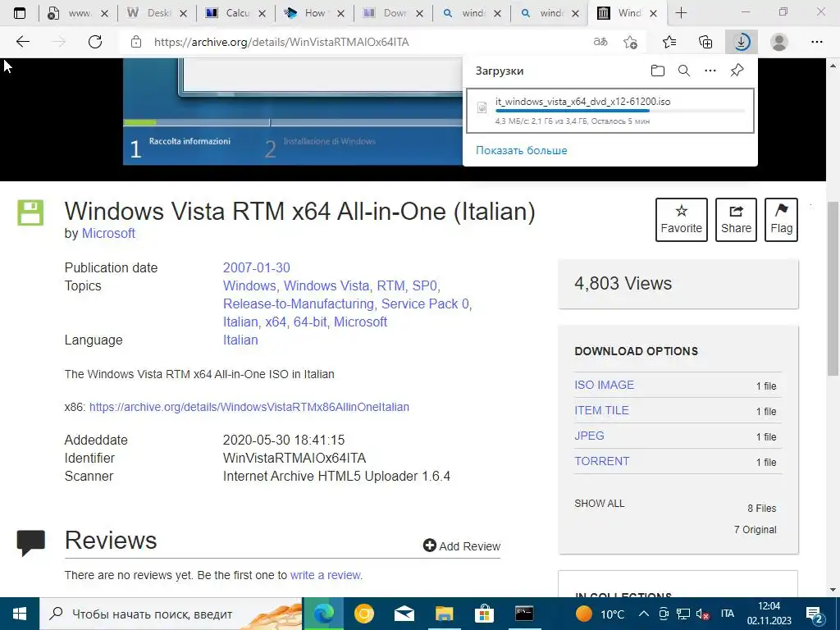Viewport: 840px width, 630px height.
Task: Show hidden system tray icons chevron
Action: point(644,614)
